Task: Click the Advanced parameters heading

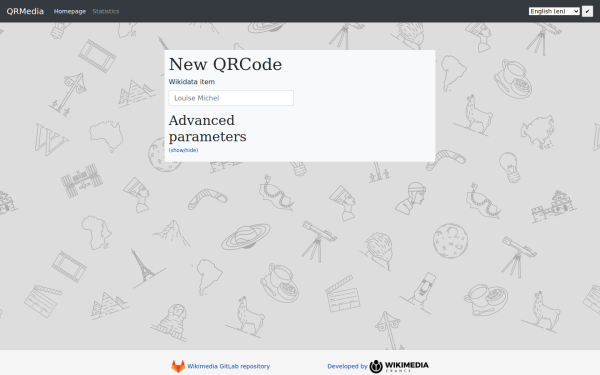Action: click(x=207, y=129)
